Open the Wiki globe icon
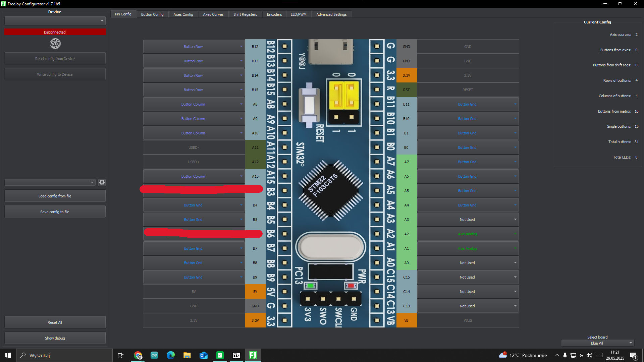This screenshot has width=644, height=362. (55, 44)
